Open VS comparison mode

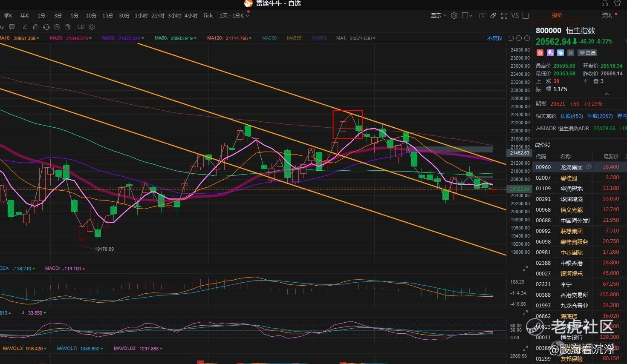pos(515,15)
